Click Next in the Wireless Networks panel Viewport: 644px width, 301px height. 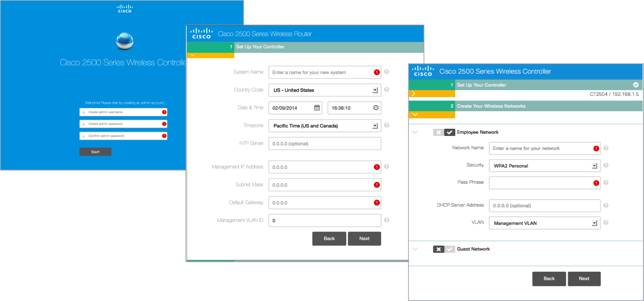584,279
